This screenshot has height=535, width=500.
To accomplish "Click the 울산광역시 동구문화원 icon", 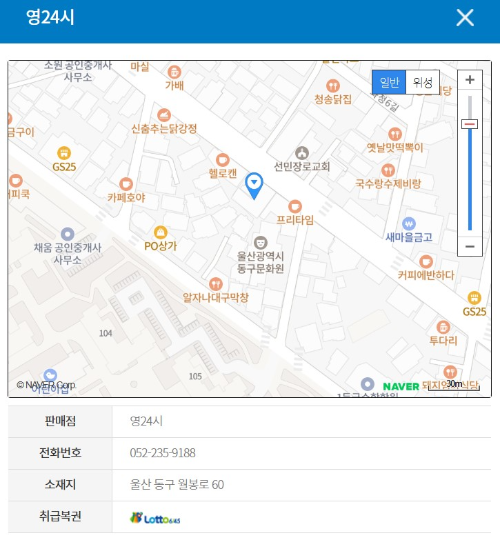I will pyautogui.click(x=260, y=243).
